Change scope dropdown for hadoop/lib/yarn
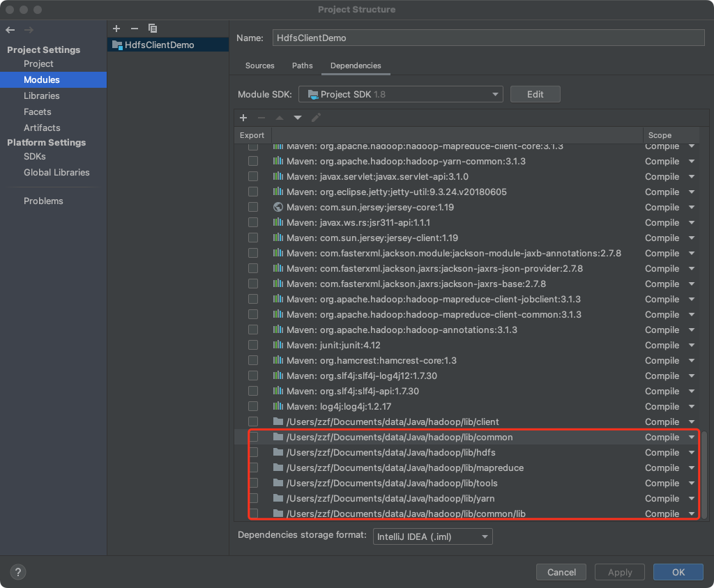The image size is (714, 588). (670, 498)
